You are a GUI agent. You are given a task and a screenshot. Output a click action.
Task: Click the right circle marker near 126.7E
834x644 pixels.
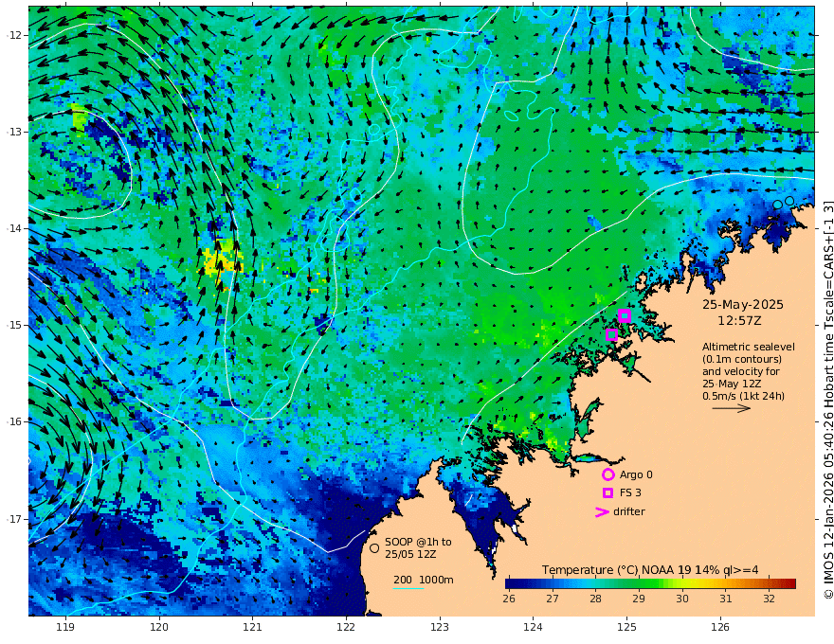[789, 201]
